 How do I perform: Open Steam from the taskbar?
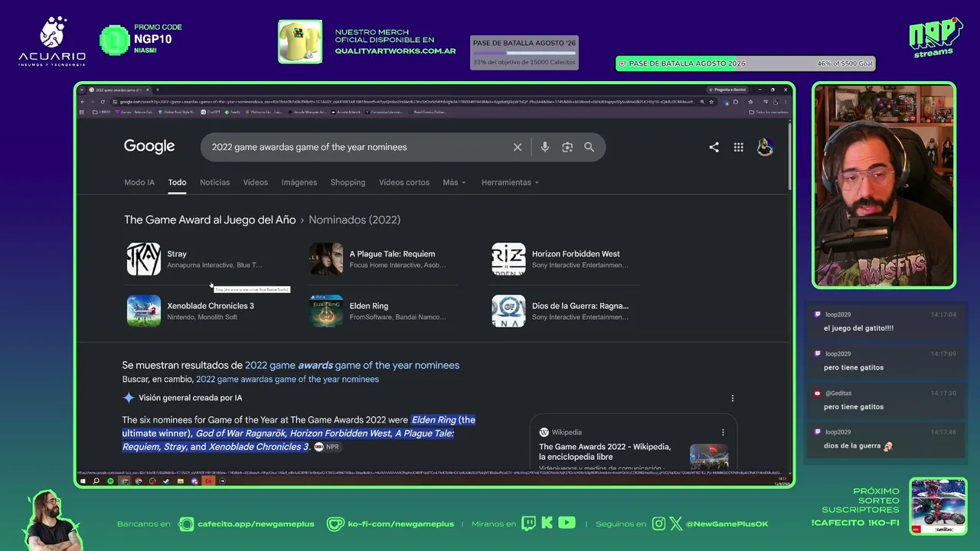click(x=166, y=481)
